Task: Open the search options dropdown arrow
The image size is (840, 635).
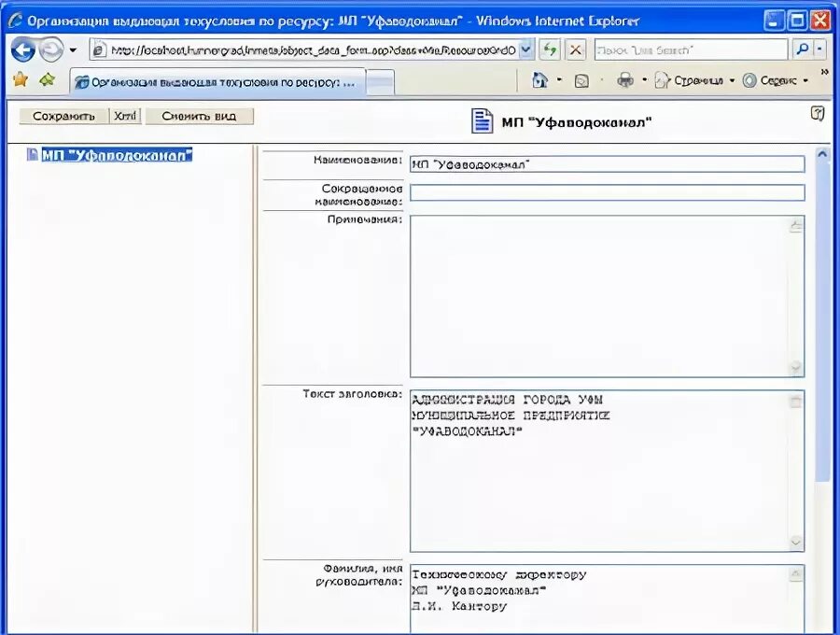Action: point(820,49)
